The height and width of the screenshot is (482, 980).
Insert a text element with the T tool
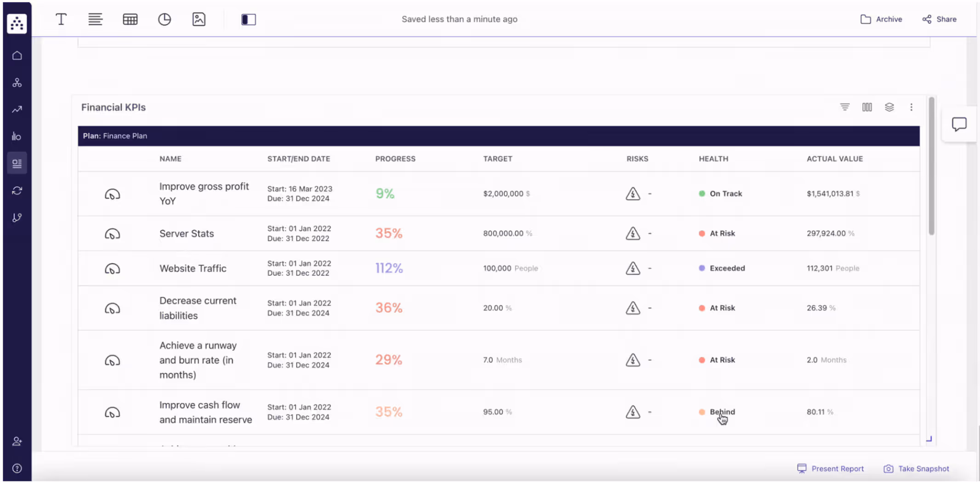coord(61,19)
